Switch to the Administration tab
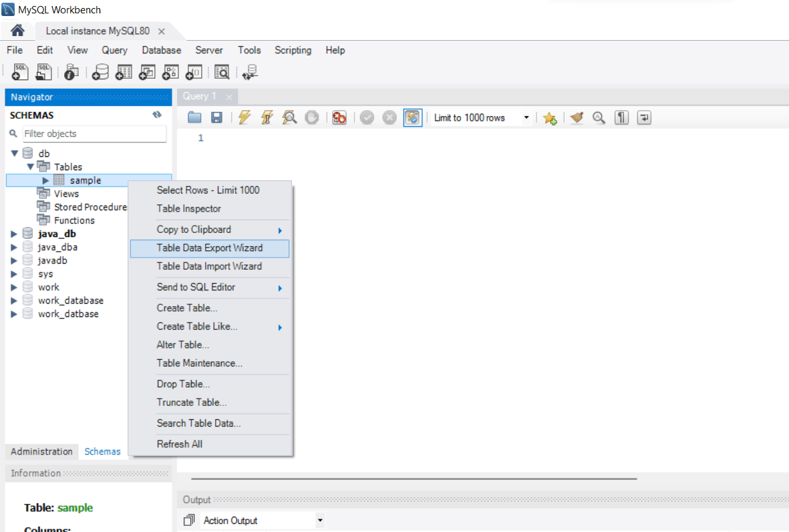This screenshot has width=789, height=532. 41,452
